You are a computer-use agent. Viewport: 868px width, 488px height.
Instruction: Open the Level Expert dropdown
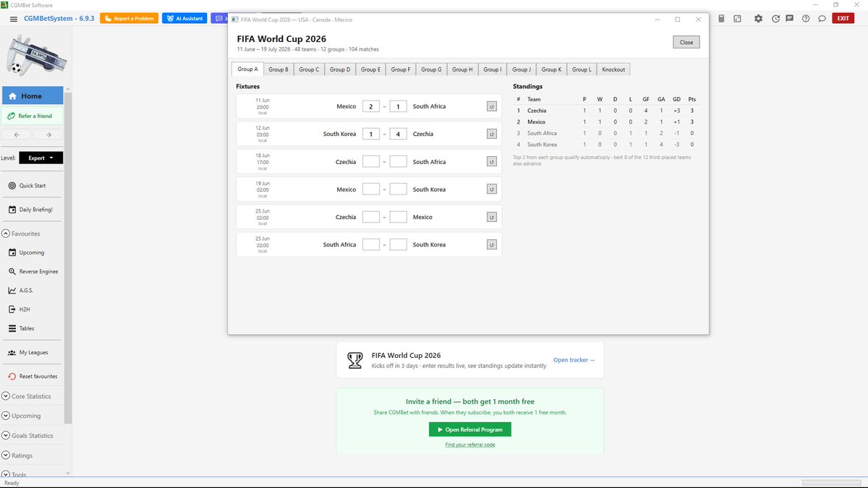41,158
